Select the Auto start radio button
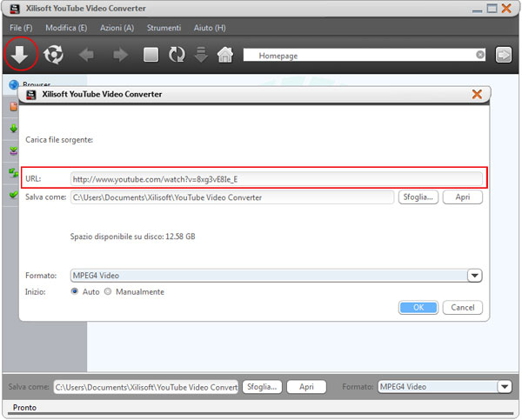Screen dimensions: 522x420 point(75,291)
